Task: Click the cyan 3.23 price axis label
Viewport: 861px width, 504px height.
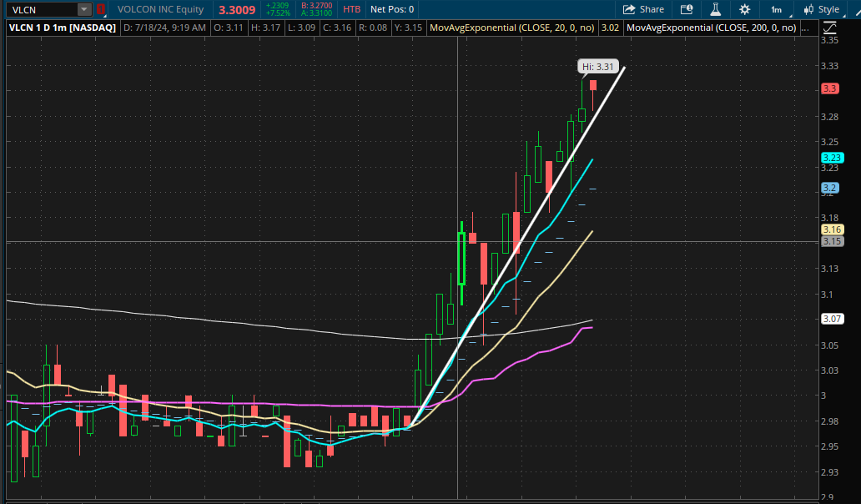Action: pos(832,158)
